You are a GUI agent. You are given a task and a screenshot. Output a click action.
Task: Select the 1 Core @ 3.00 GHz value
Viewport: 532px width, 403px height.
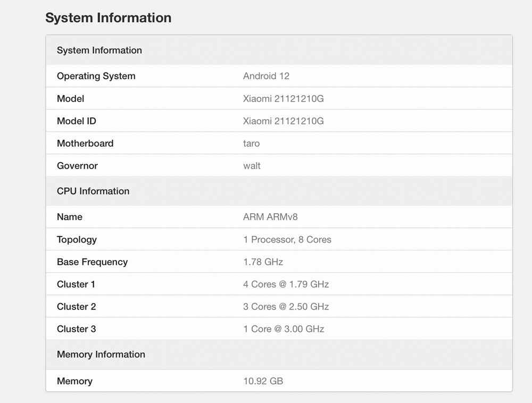pos(284,329)
